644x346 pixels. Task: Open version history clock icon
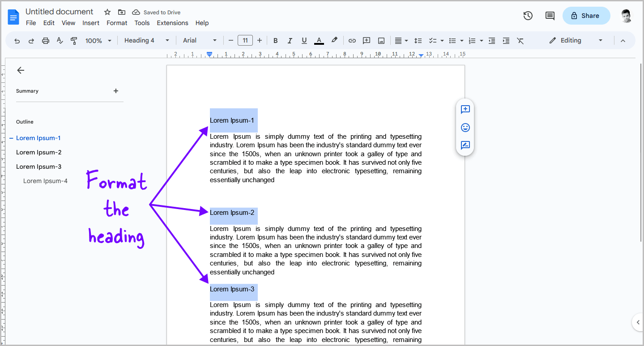528,16
